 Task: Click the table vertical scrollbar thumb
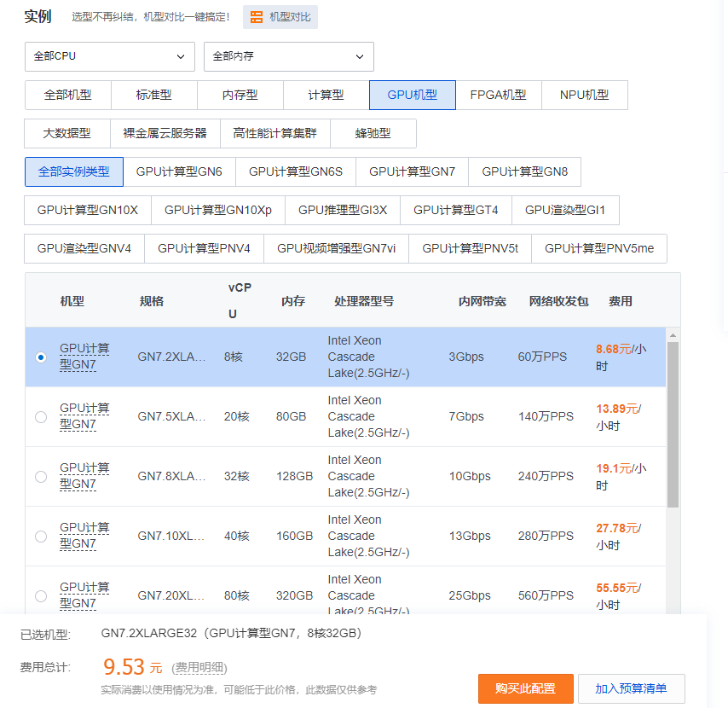[673, 425]
